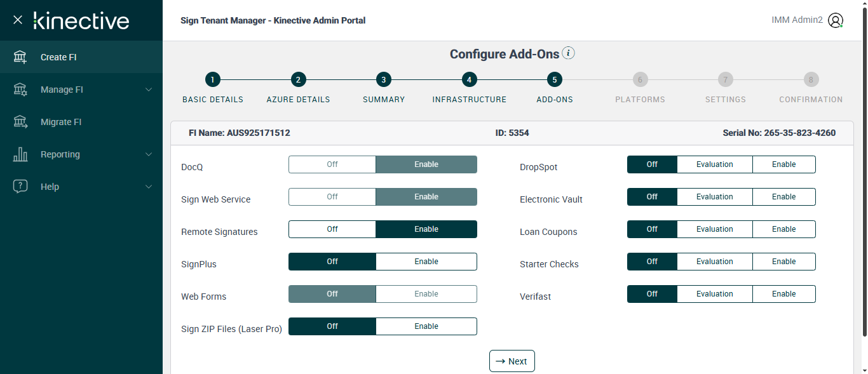The height and width of the screenshot is (374, 868).
Task: Expand the Help submenu chevron
Action: 149,187
